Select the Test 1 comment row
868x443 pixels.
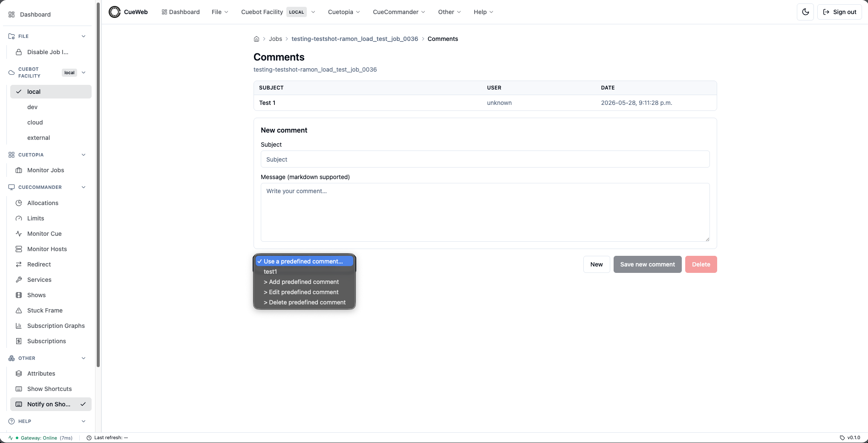(x=485, y=103)
